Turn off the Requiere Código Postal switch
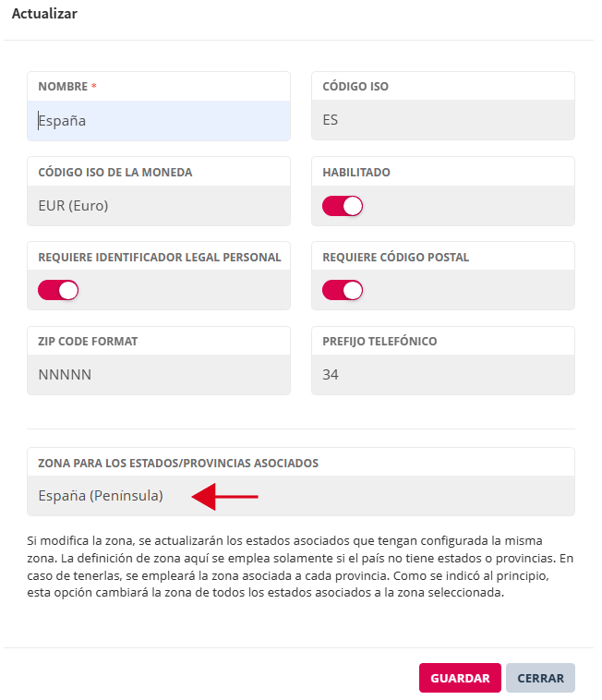Image resolution: width=602 pixels, height=700 pixels. coord(343,290)
